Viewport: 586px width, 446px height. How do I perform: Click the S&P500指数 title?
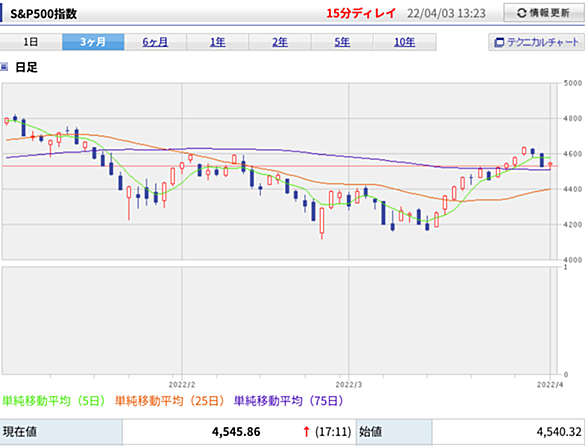43,14
